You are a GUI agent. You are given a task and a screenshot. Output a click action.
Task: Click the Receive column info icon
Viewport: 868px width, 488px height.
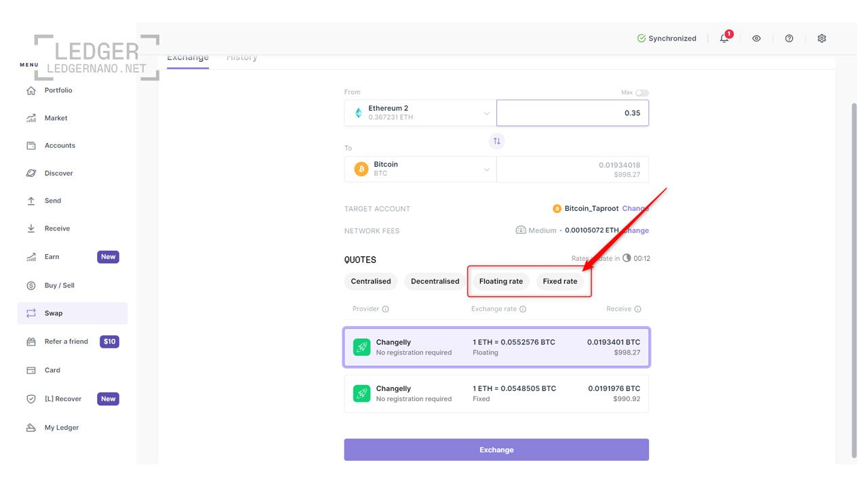pos(638,309)
